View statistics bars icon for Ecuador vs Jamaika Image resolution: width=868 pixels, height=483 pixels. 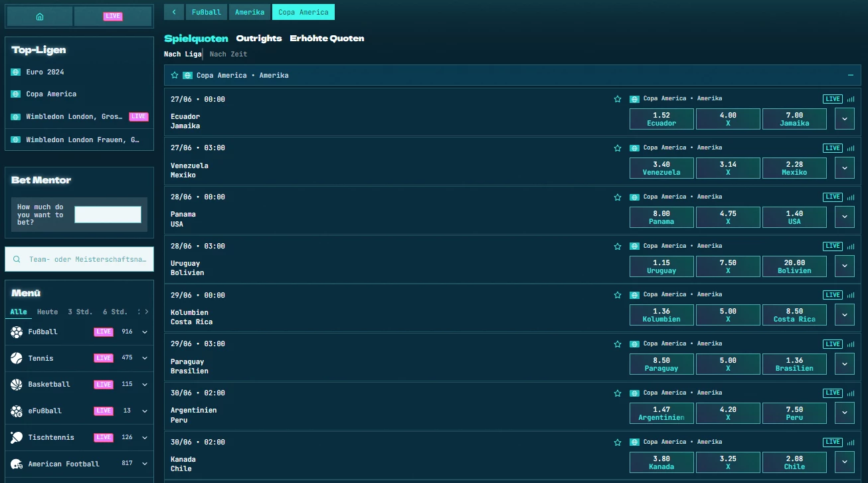coord(851,99)
